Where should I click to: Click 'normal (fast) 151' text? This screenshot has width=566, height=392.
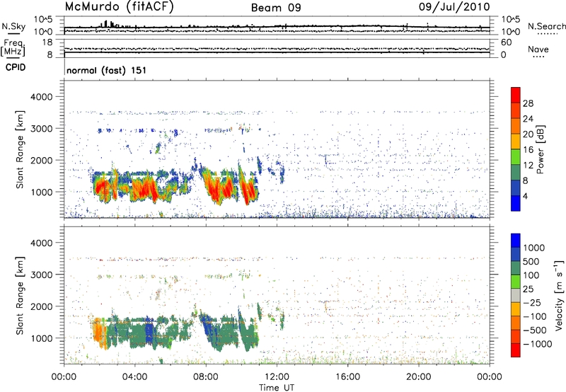pos(107,70)
